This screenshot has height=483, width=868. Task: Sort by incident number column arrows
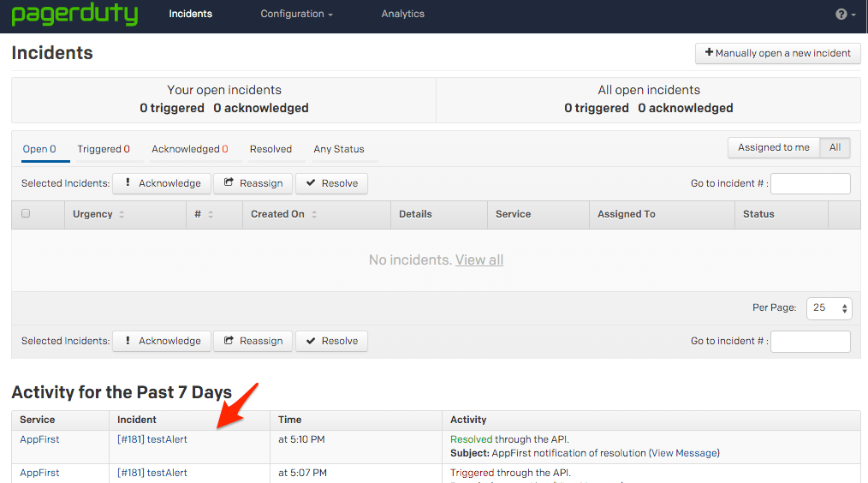(211, 215)
